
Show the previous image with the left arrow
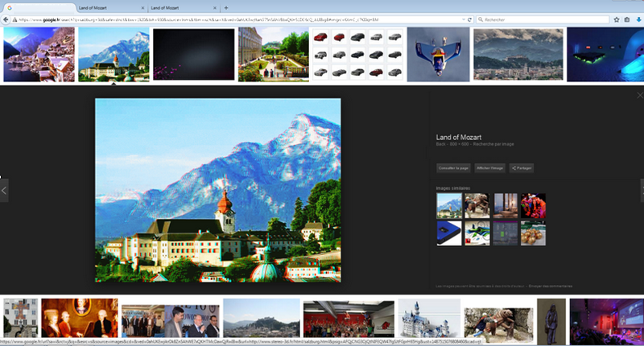[4, 191]
